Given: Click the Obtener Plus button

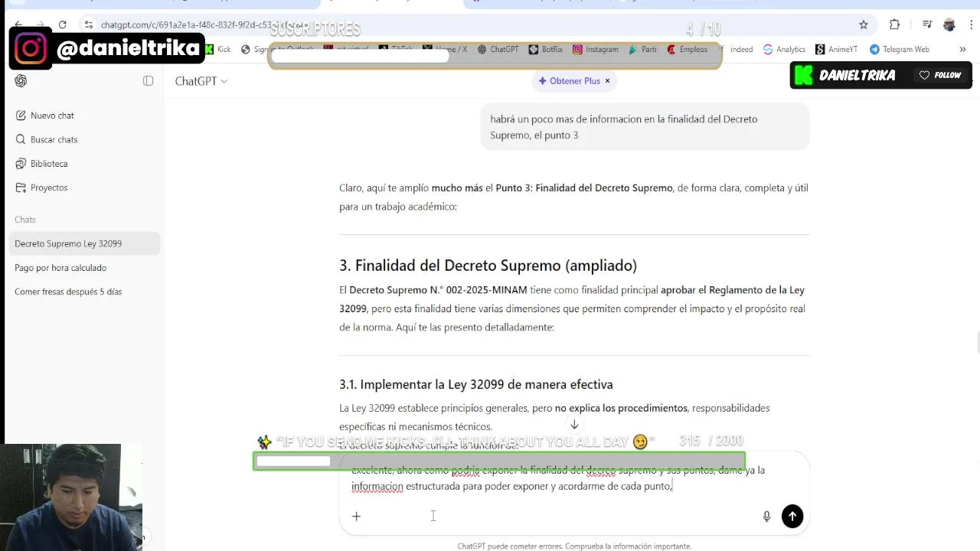Looking at the screenshot, I should pyautogui.click(x=569, y=81).
